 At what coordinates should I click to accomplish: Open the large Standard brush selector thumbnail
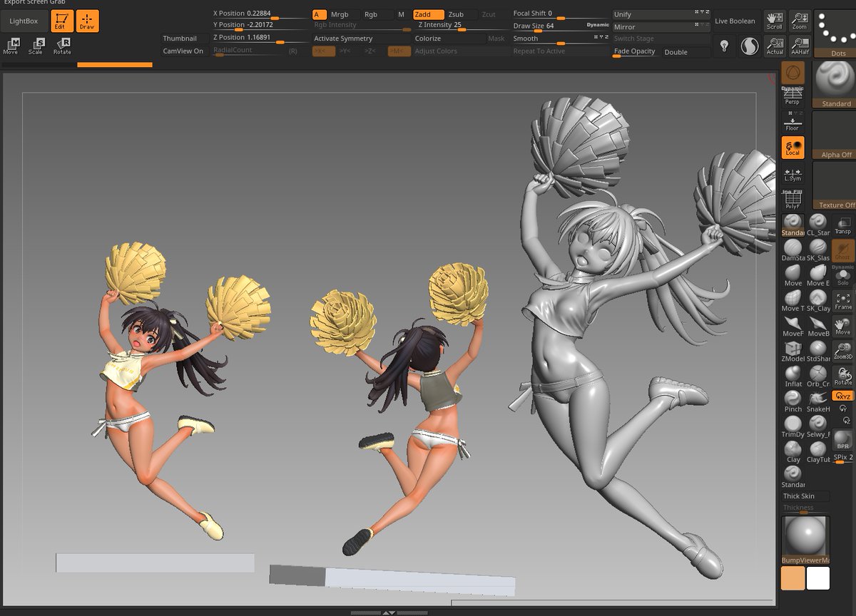(x=836, y=84)
